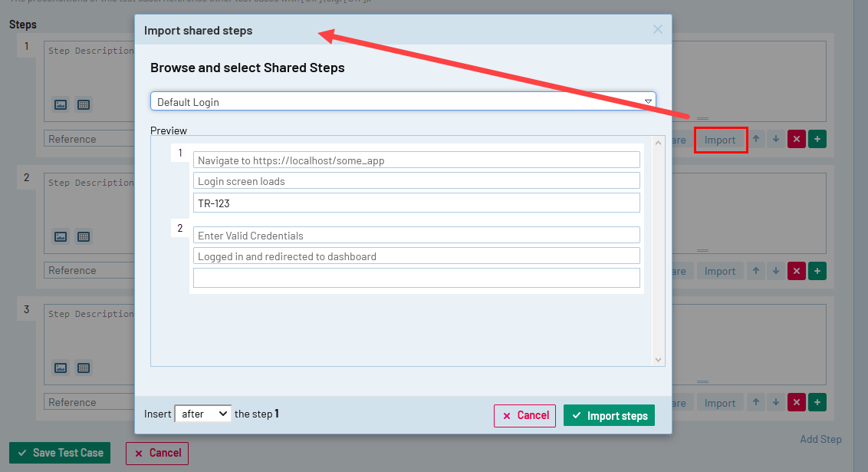Image resolution: width=868 pixels, height=472 pixels.
Task: Close the Import shared steps dialog
Action: pyautogui.click(x=657, y=30)
